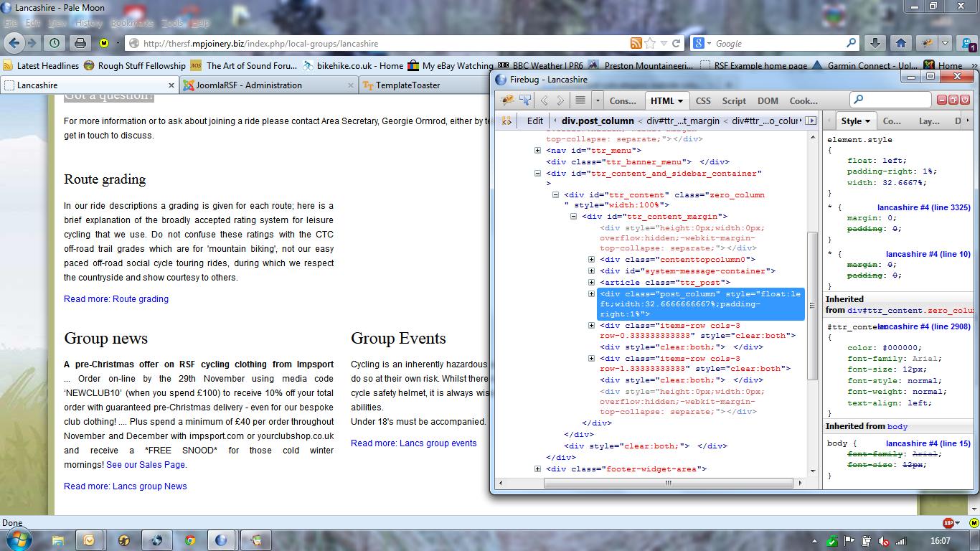Switch to the JoomlaRSF - Administration tab

(x=249, y=85)
